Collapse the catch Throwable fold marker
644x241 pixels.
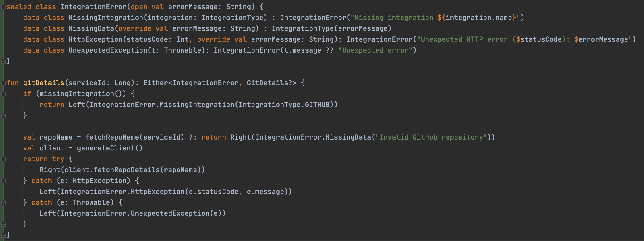tap(3, 202)
